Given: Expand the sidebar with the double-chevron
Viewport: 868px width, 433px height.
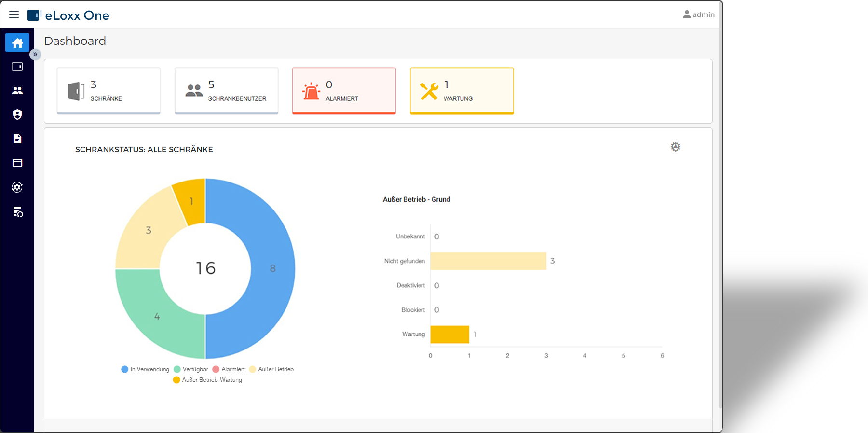Looking at the screenshot, I should coord(35,54).
